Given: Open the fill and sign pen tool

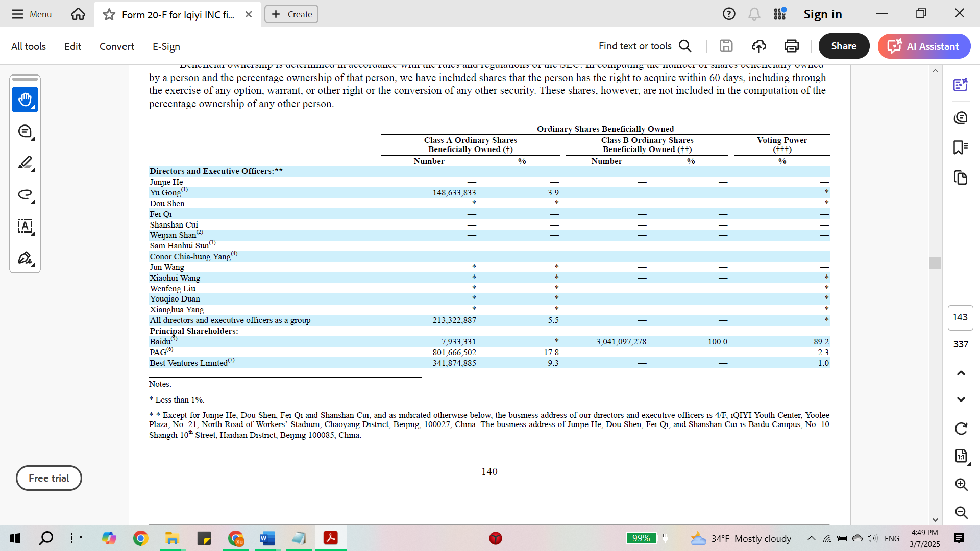Looking at the screenshot, I should (x=25, y=258).
